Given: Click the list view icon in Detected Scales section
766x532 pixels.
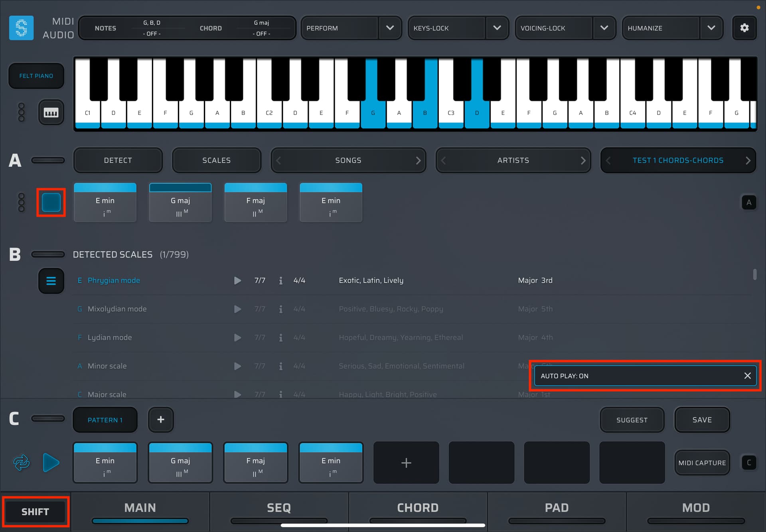Looking at the screenshot, I should coord(51,281).
